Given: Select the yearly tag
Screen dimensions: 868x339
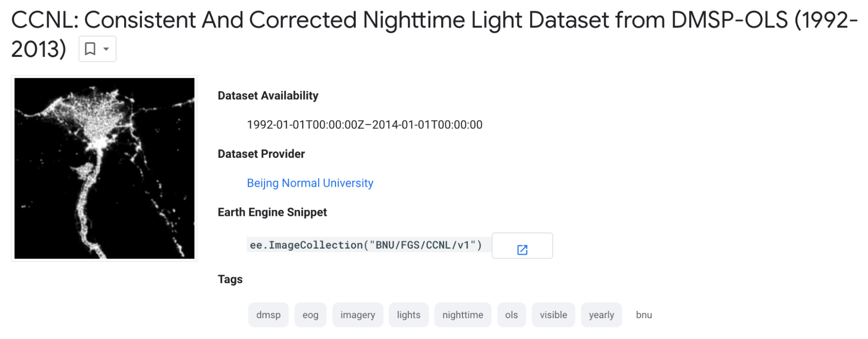Looking at the screenshot, I should coord(601,315).
